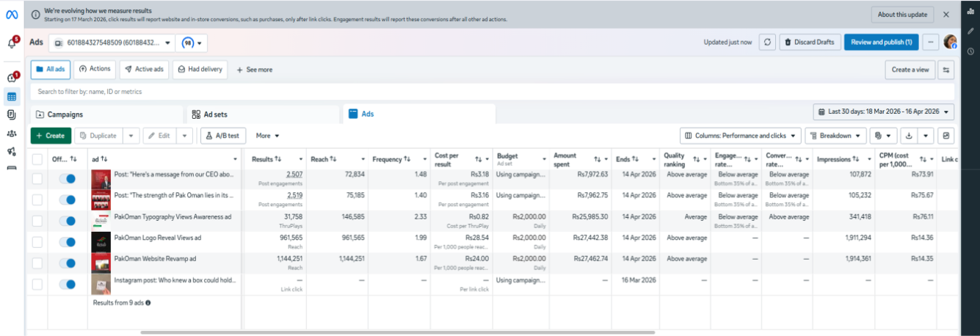Open the Meta logo home link
Screen dimensions: 980x336
pos(12,15)
